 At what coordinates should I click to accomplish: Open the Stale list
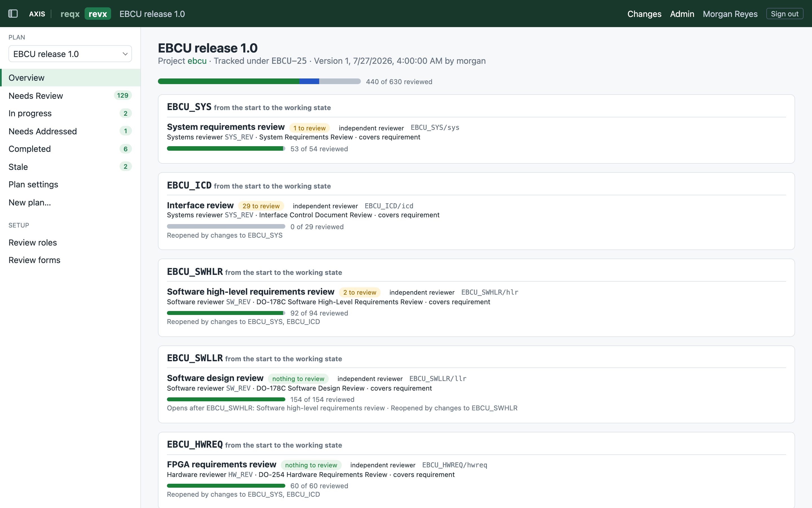tap(70, 167)
